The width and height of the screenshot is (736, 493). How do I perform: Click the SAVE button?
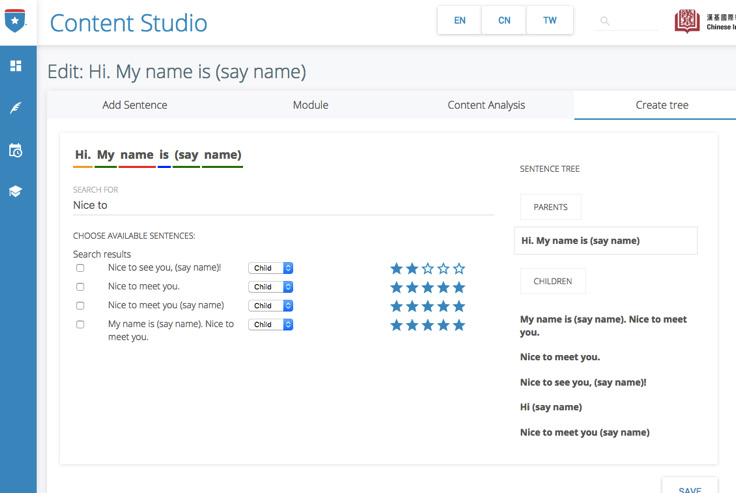click(x=690, y=486)
